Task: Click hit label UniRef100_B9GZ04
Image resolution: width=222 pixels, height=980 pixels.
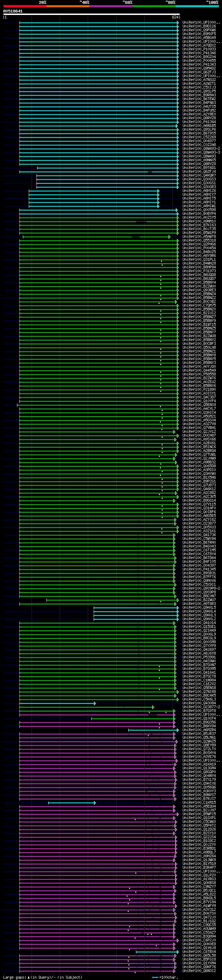Action: coord(199,57)
